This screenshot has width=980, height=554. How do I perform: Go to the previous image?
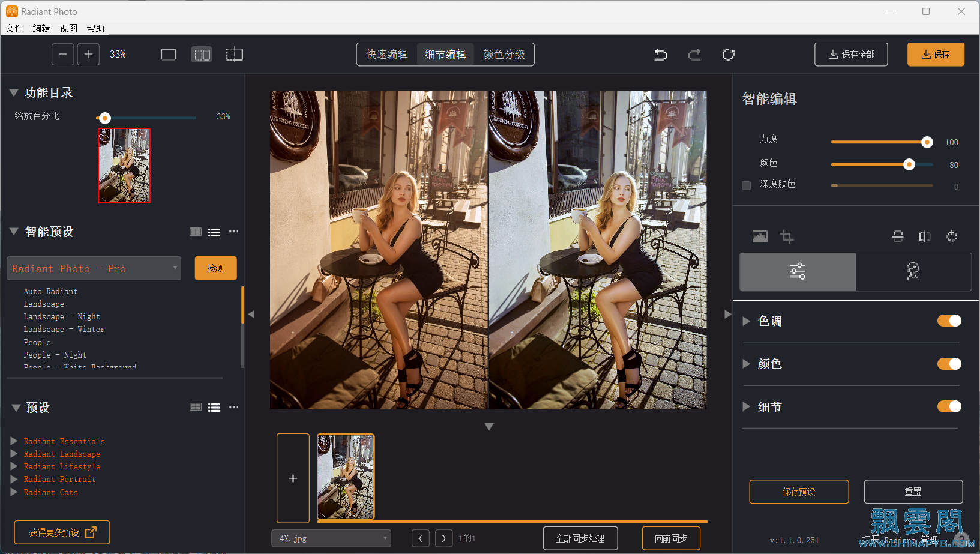(421, 538)
